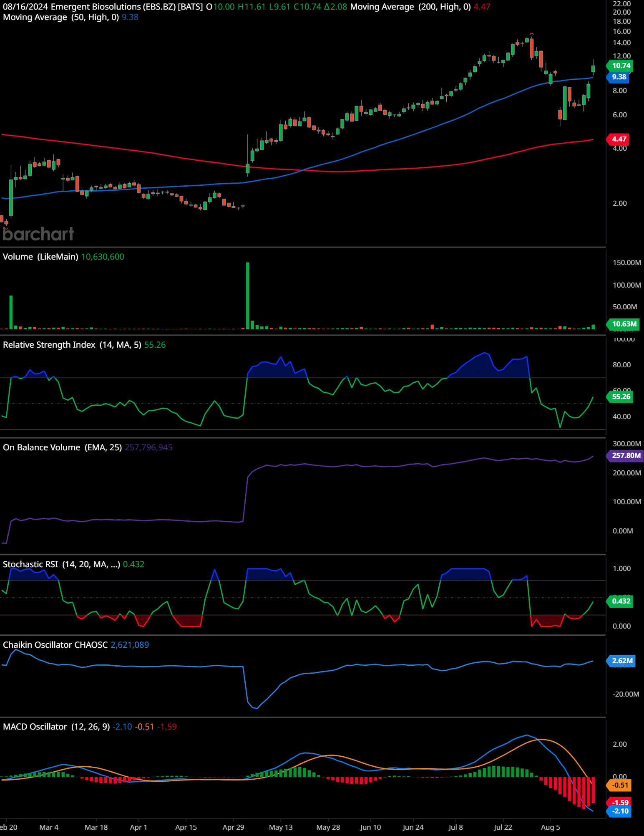Screen dimensions: 644x836
Task: Click the blue 9.38 tag on the price axis
Action: click(619, 77)
